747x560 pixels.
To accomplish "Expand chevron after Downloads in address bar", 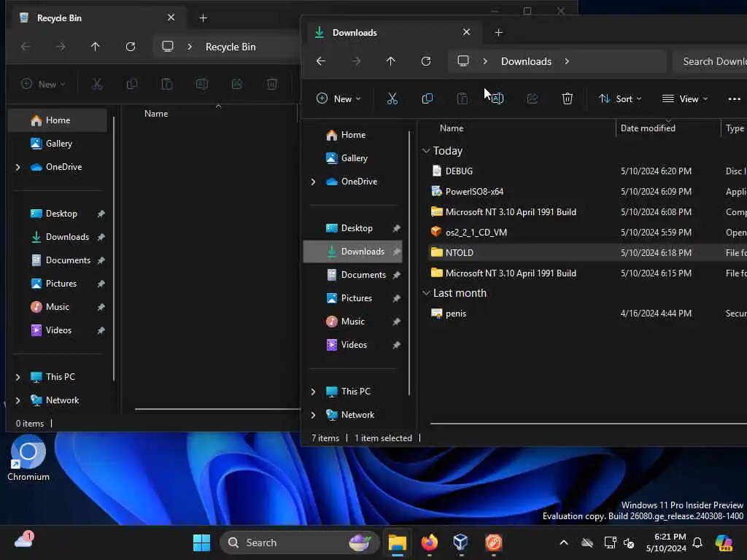I will [567, 61].
